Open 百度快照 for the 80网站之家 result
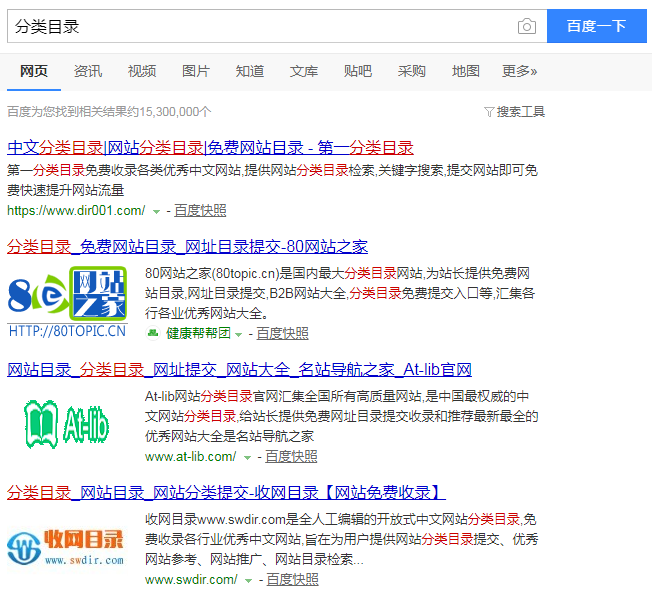This screenshot has height=591, width=652. (x=282, y=333)
